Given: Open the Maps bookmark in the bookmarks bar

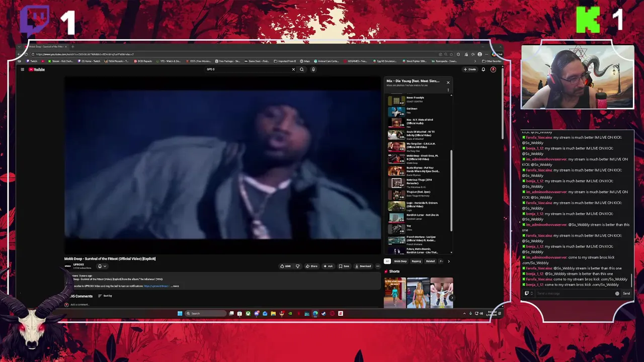Looking at the screenshot, I should [305, 61].
